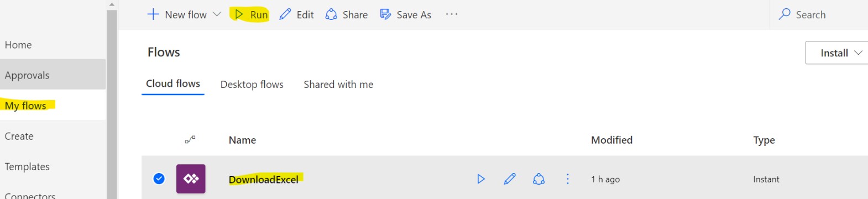Open more commands ellipsis in toolbar
Viewport: 868px width, 199px height.
click(x=452, y=14)
